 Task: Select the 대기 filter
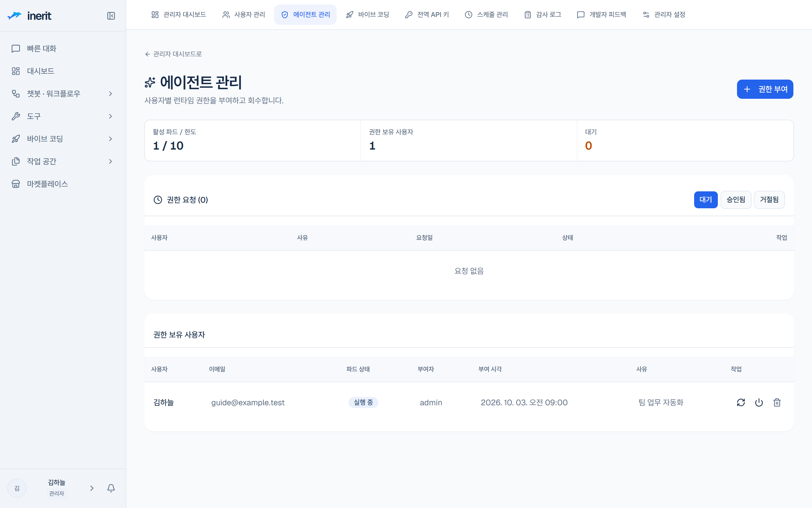coord(706,200)
